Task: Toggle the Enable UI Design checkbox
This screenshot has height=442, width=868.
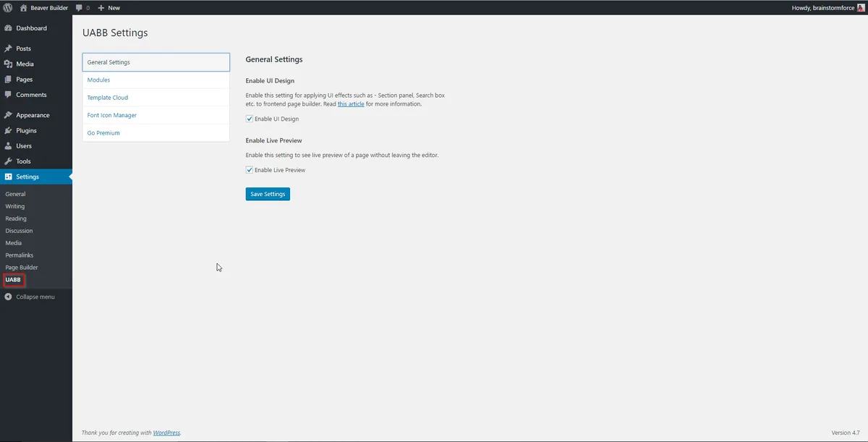Action: (250, 119)
